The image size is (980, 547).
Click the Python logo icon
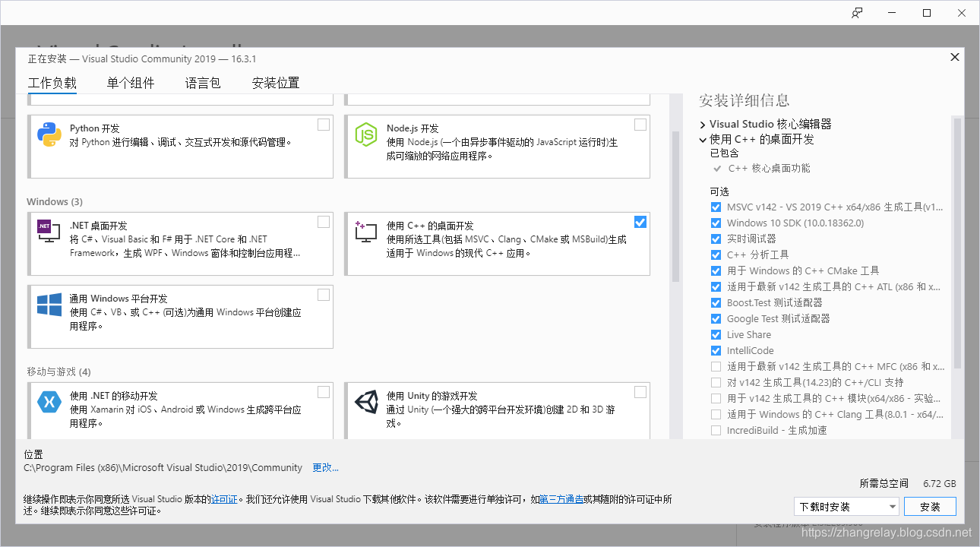[x=49, y=134]
